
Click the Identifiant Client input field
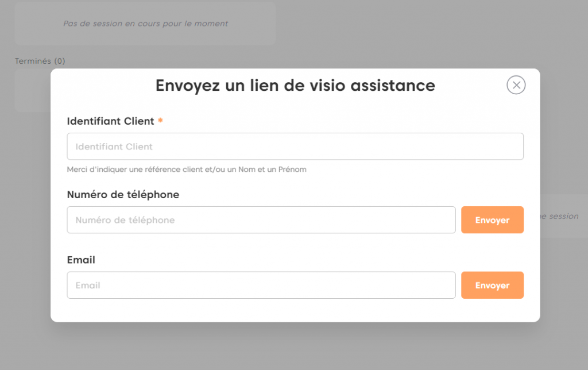295,147
